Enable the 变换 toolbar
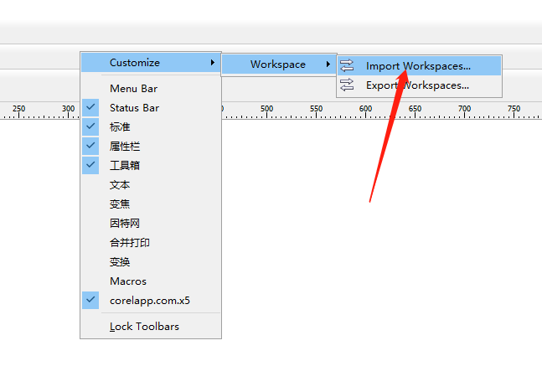Screen dimensions: 542x392 (x=151, y=262)
